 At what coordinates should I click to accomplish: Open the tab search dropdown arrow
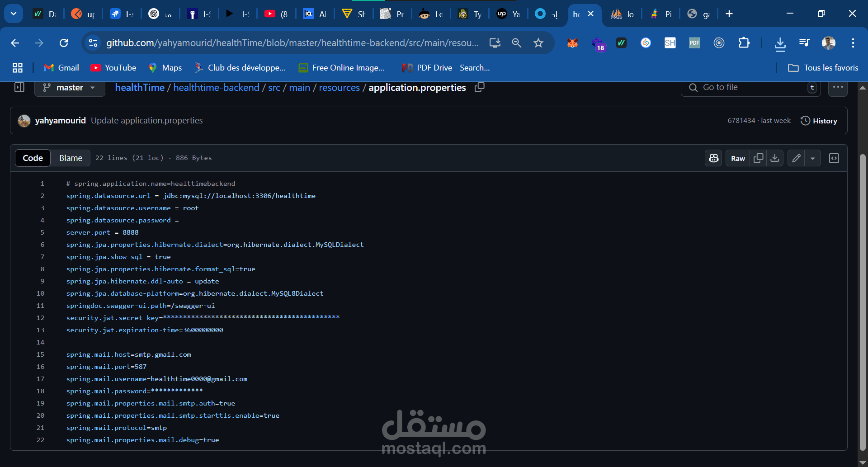pyautogui.click(x=14, y=14)
